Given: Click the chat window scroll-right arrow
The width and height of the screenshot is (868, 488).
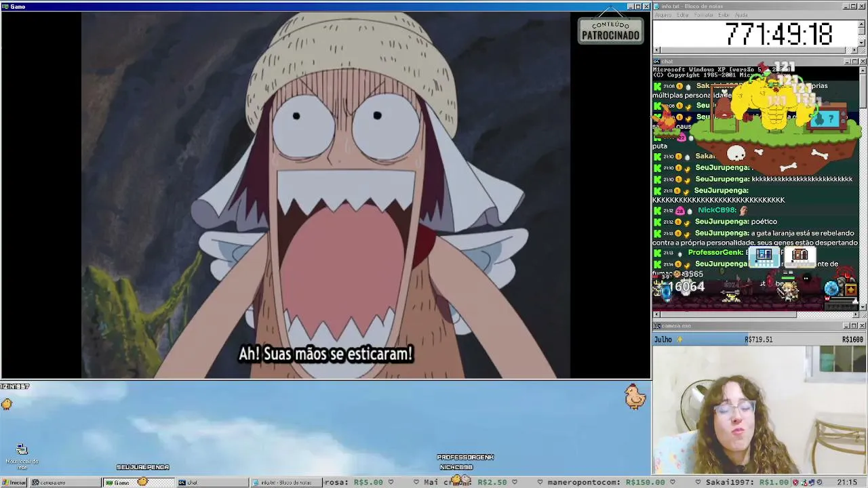Looking at the screenshot, I should [855, 314].
